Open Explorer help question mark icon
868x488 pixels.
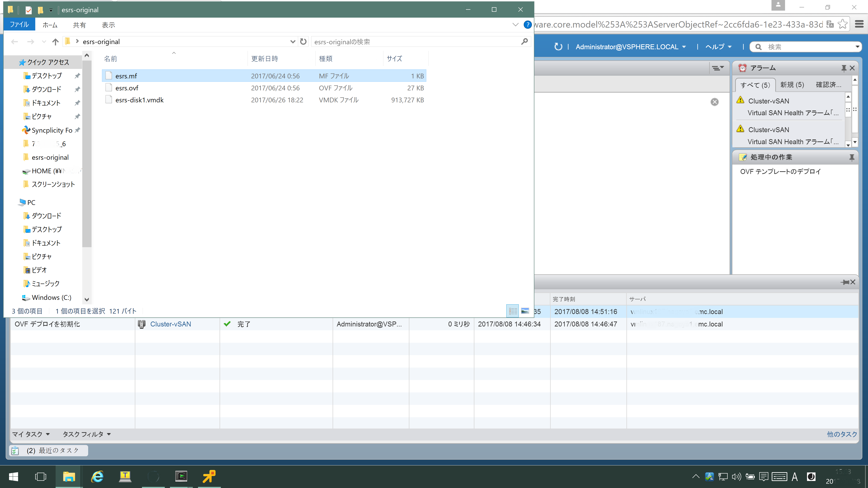coord(527,25)
